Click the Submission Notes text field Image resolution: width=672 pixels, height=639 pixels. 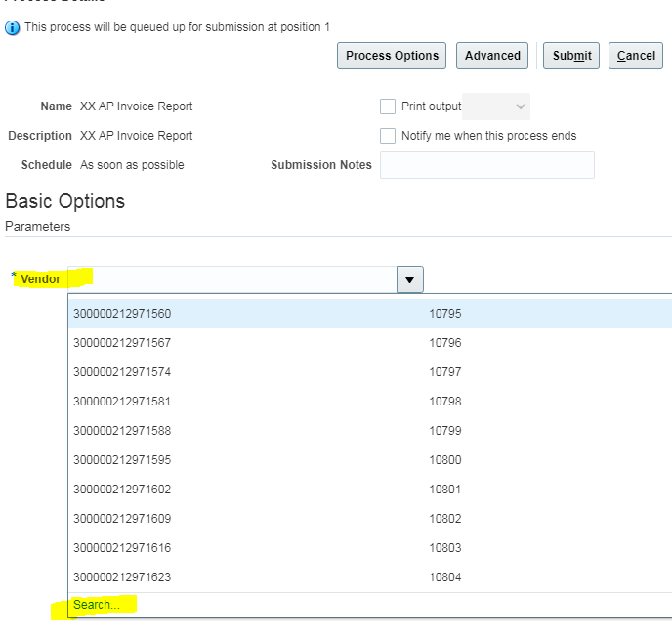[486, 165]
